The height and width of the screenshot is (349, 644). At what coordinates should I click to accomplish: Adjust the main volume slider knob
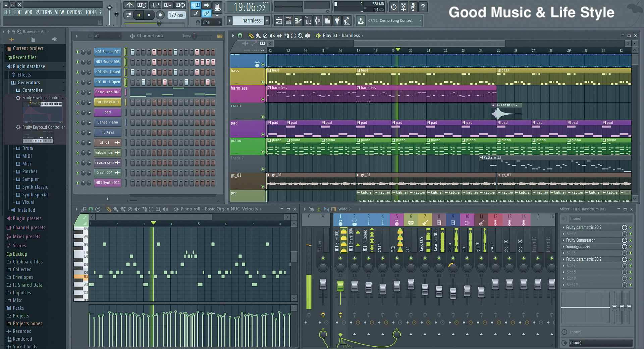109,7
